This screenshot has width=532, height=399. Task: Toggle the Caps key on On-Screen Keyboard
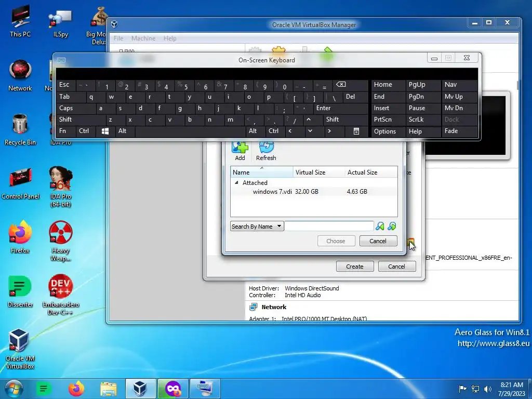(x=76, y=108)
